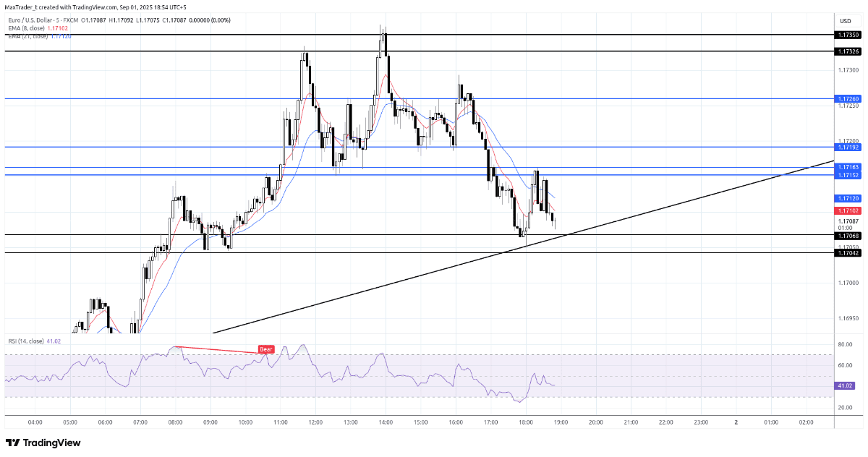Viewport: 868px width, 457px height.
Task: Click the blue 1.17120 EMA price tag
Action: tap(848, 198)
